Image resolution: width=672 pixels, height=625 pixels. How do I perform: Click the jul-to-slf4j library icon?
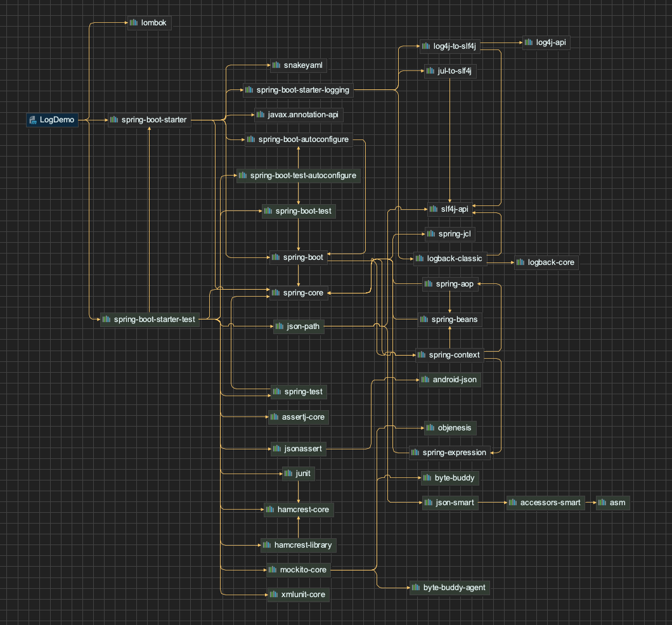430,71
